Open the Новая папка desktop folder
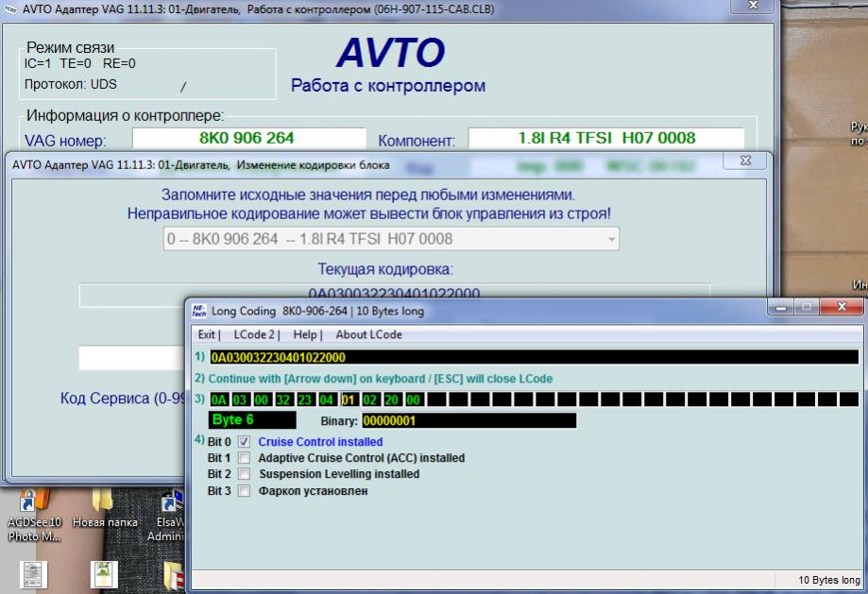This screenshot has width=868, height=594. 105,509
